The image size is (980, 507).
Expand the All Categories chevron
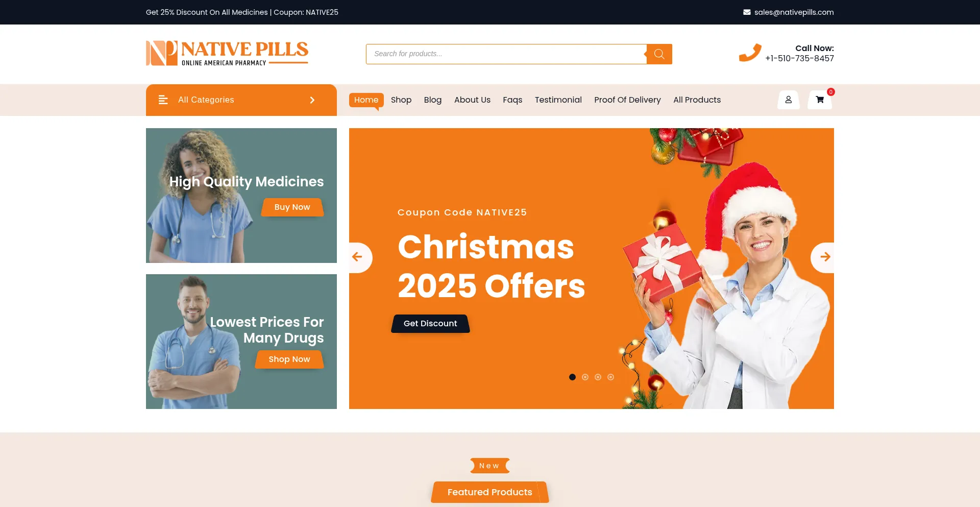pos(312,100)
